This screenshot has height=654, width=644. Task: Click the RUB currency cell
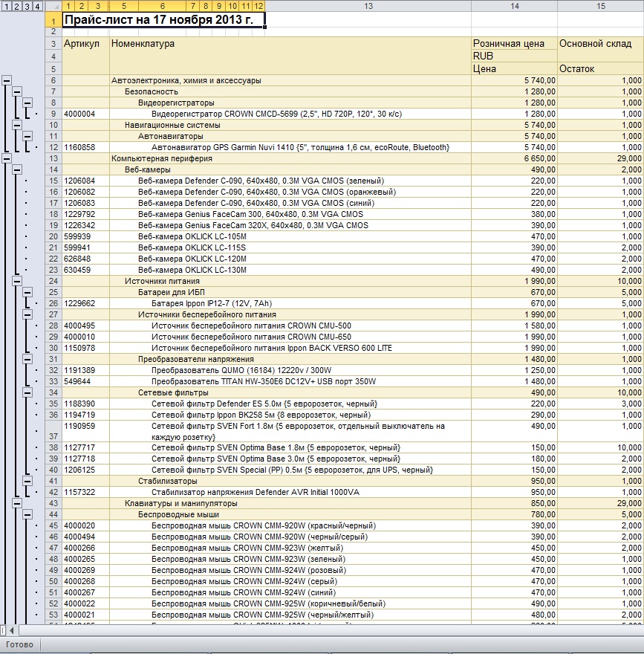[x=514, y=56]
